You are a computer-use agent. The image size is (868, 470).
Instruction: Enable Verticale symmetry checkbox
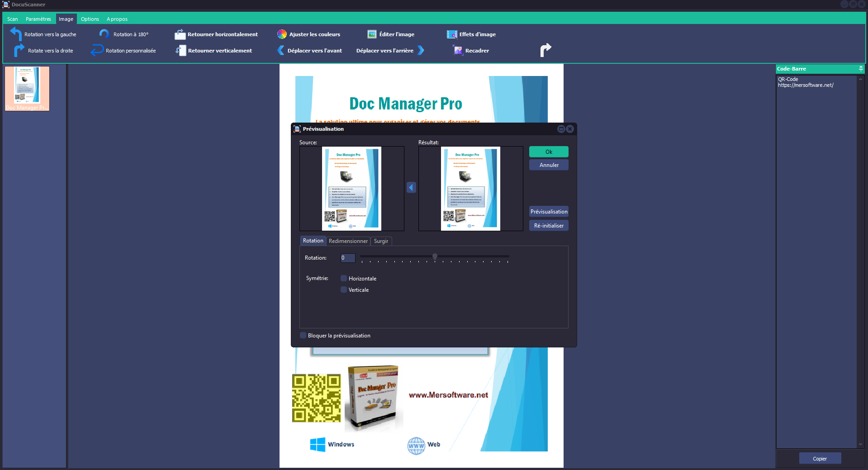click(x=344, y=290)
